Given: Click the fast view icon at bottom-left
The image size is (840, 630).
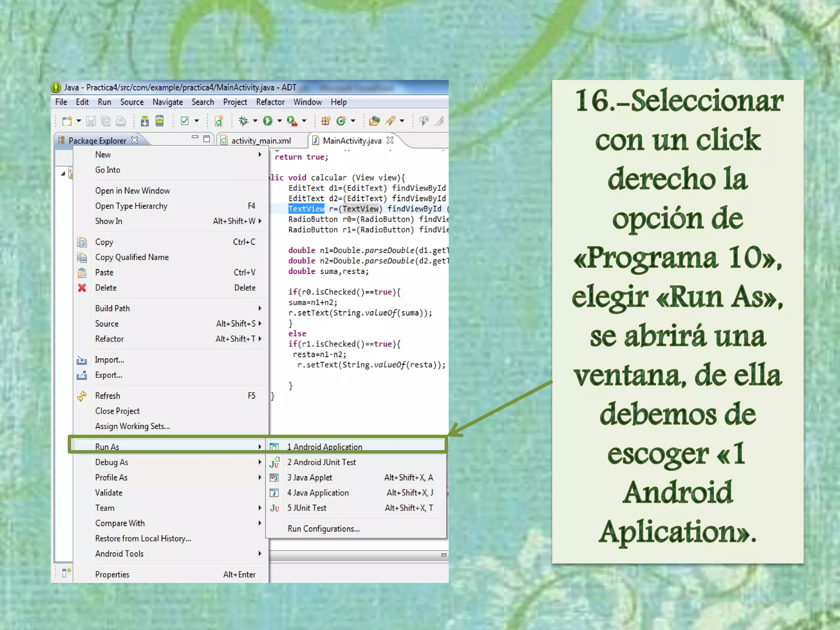Looking at the screenshot, I should click(66, 573).
